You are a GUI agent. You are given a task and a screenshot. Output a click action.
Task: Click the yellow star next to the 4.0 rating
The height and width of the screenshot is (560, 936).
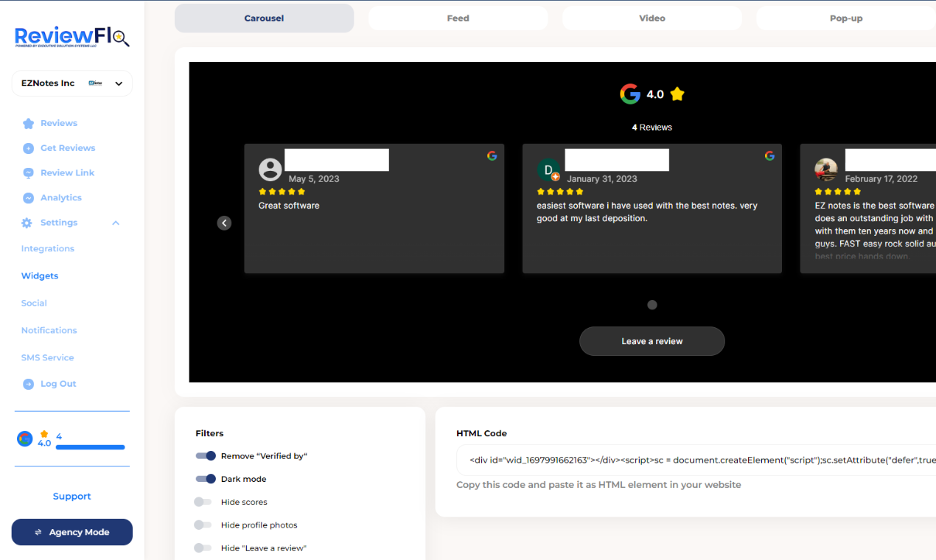tap(677, 94)
